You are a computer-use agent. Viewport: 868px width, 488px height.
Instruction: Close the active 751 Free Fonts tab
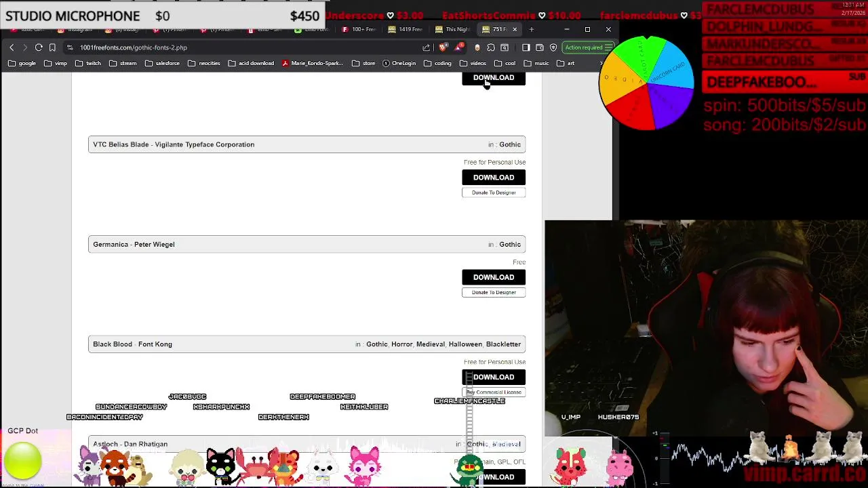point(515,29)
